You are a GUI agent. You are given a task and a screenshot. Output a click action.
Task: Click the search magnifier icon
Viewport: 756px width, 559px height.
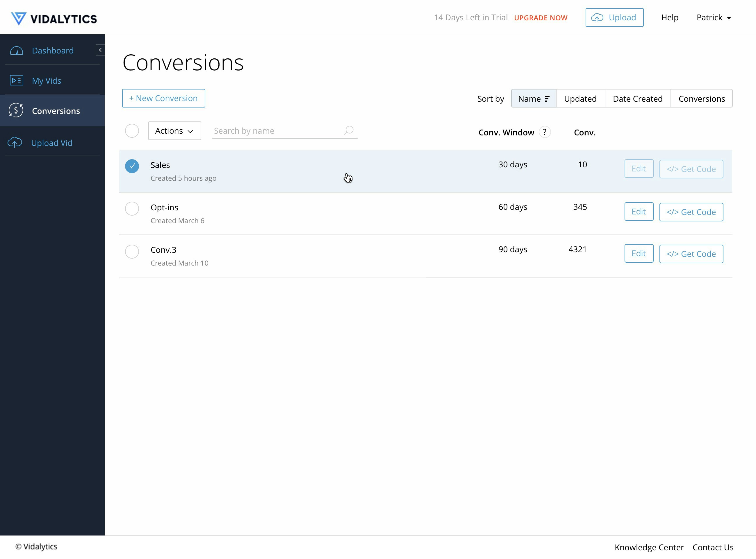pyautogui.click(x=349, y=130)
